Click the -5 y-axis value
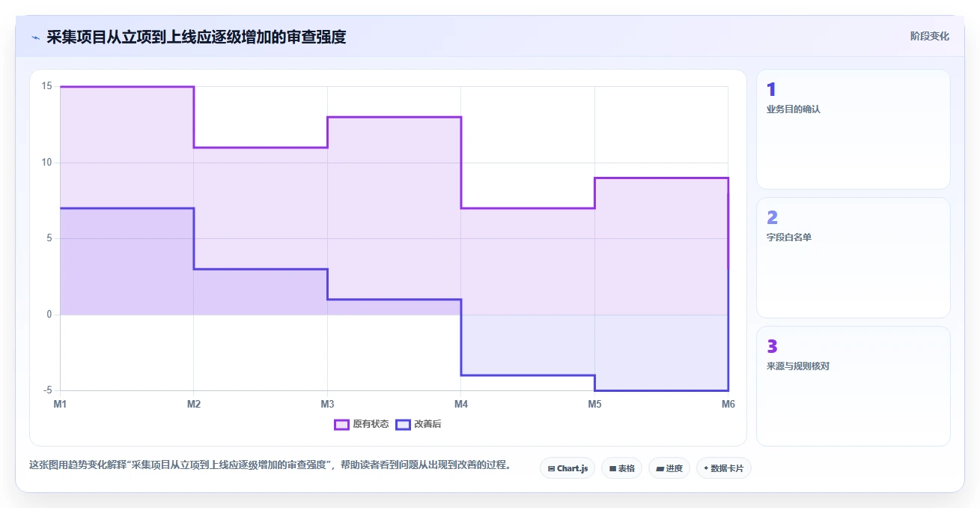This screenshot has width=980, height=508. click(48, 390)
